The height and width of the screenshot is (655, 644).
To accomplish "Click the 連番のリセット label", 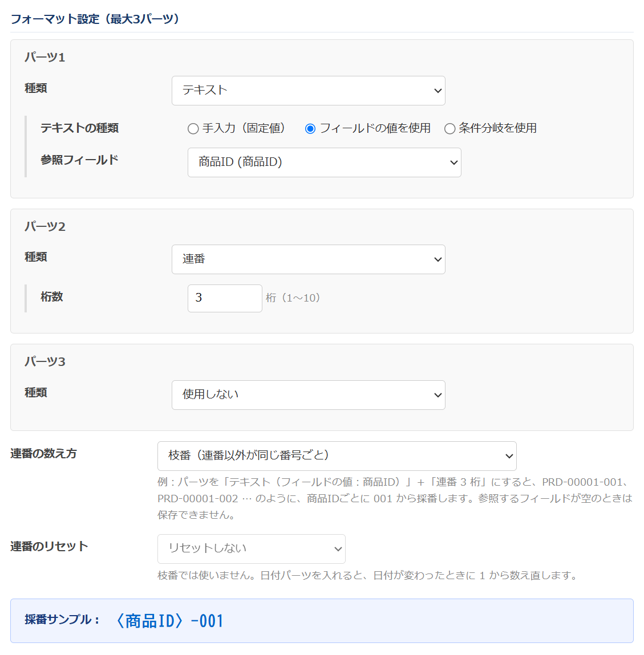I will pyautogui.click(x=49, y=546).
